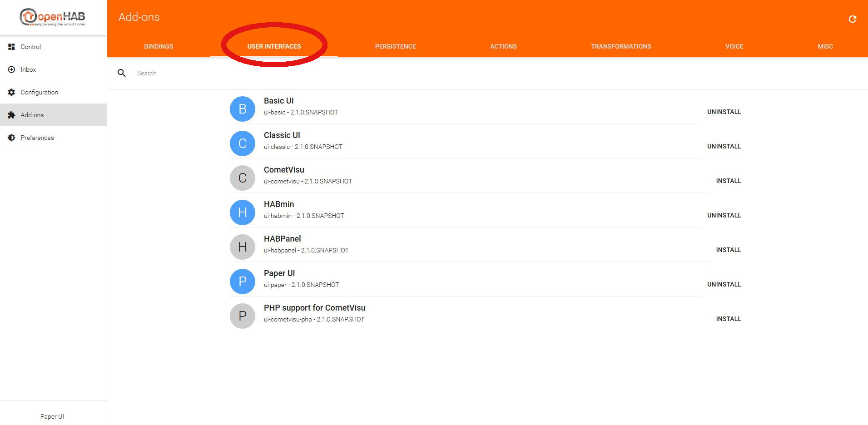This screenshot has width=868, height=425.
Task: Click the ui-cometvisu-php version text
Action: [314, 319]
